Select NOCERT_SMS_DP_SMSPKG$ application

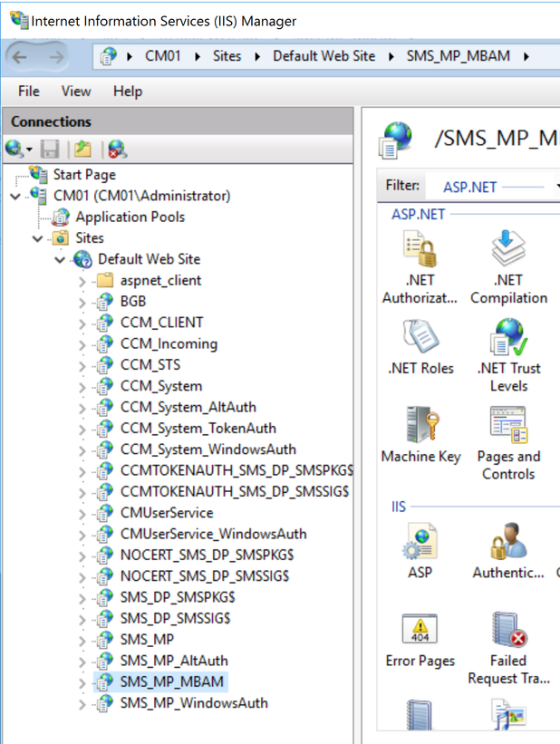pos(207,556)
